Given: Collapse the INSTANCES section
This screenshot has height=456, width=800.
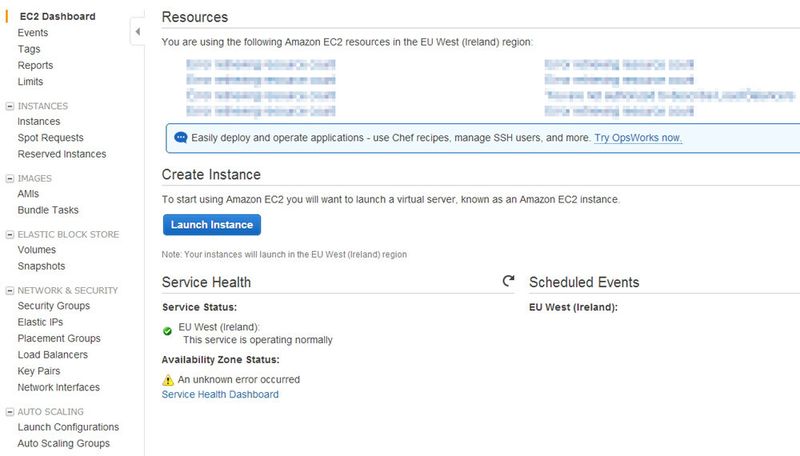Looking at the screenshot, I should click(10, 106).
